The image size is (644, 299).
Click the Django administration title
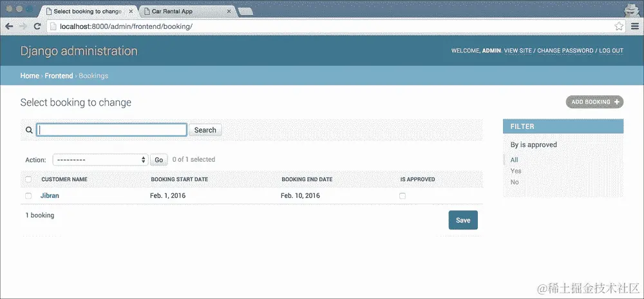[x=79, y=51]
